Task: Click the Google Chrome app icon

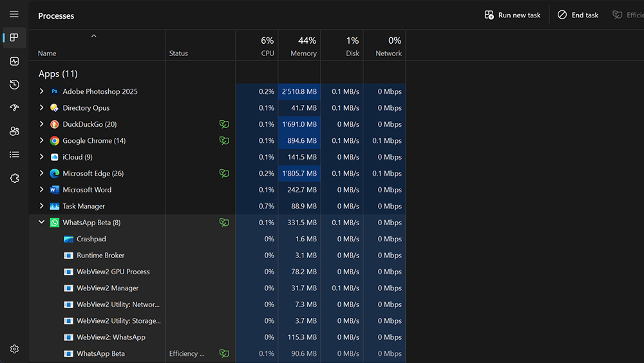Action: [54, 140]
